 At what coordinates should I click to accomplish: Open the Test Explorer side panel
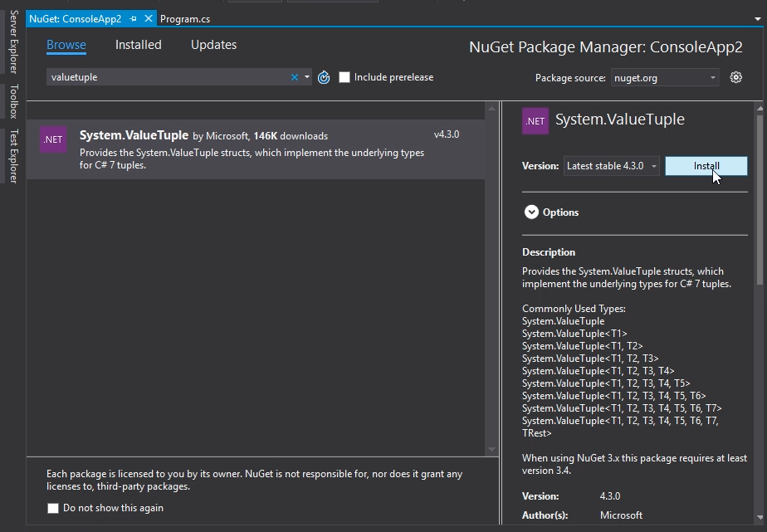point(13,156)
